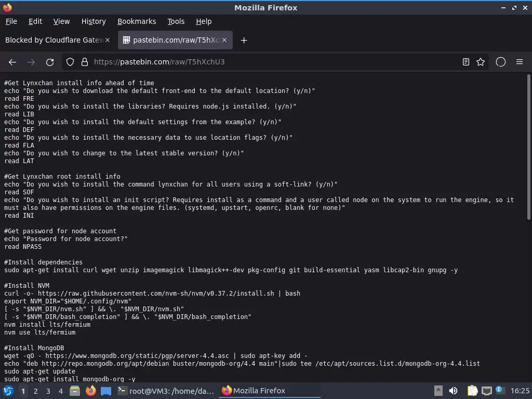This screenshot has width=532, height=399.
Task: Open a new tab with the plus button
Action: 244,41
